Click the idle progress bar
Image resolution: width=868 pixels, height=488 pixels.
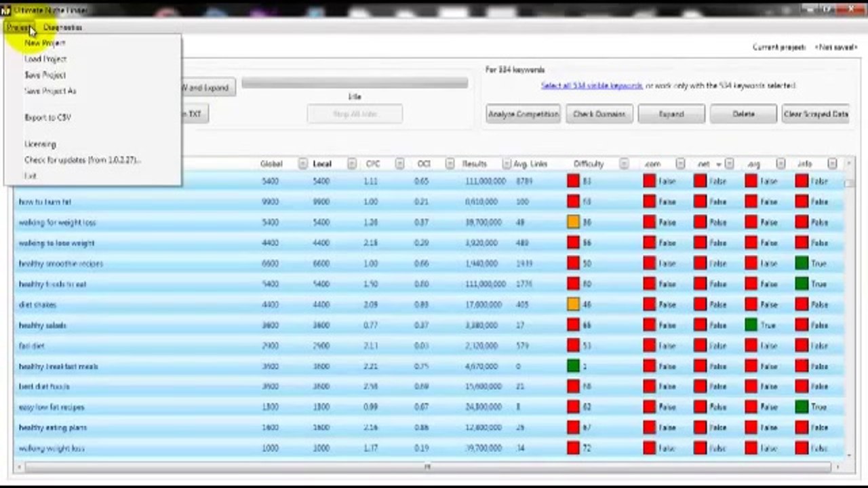[x=355, y=83]
